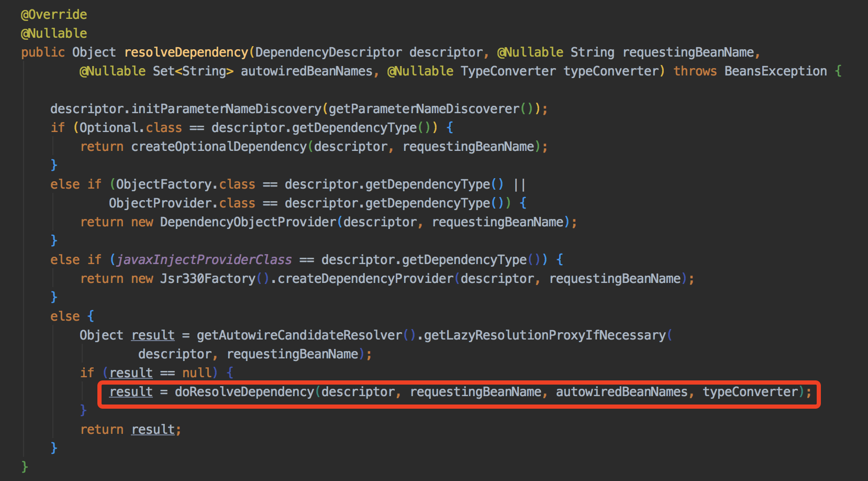This screenshot has width=868, height=481.
Task: Click the javaxInjectProviderClass field
Action: pyautogui.click(x=204, y=260)
